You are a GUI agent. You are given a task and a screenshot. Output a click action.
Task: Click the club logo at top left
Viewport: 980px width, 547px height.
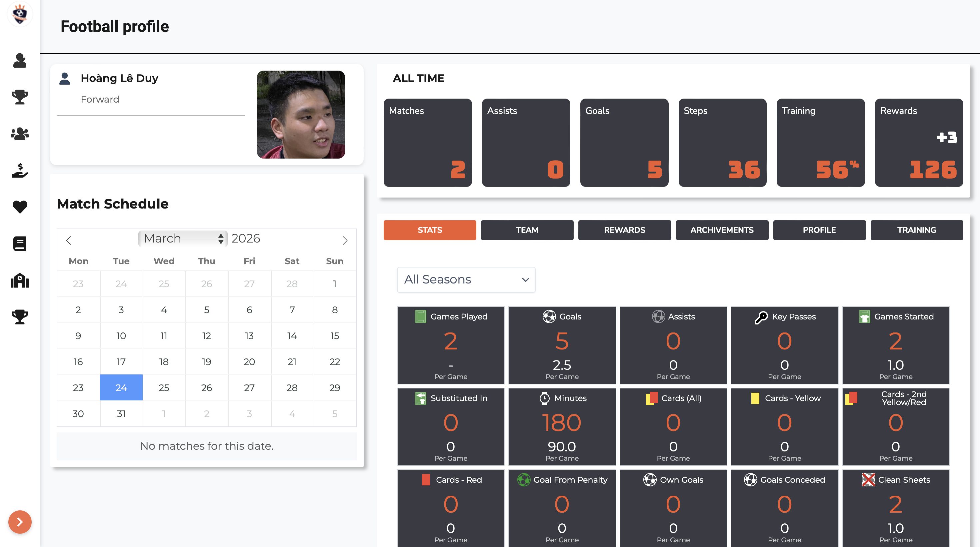(20, 14)
